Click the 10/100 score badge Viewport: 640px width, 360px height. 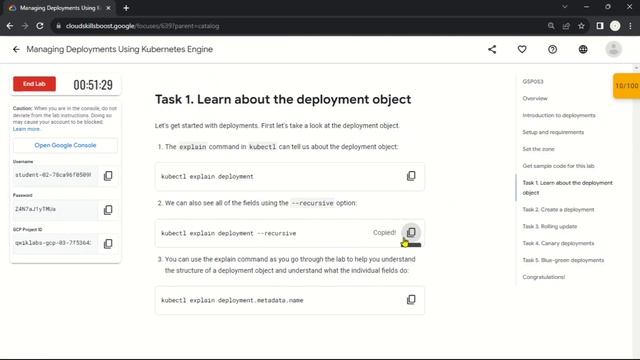627,86
